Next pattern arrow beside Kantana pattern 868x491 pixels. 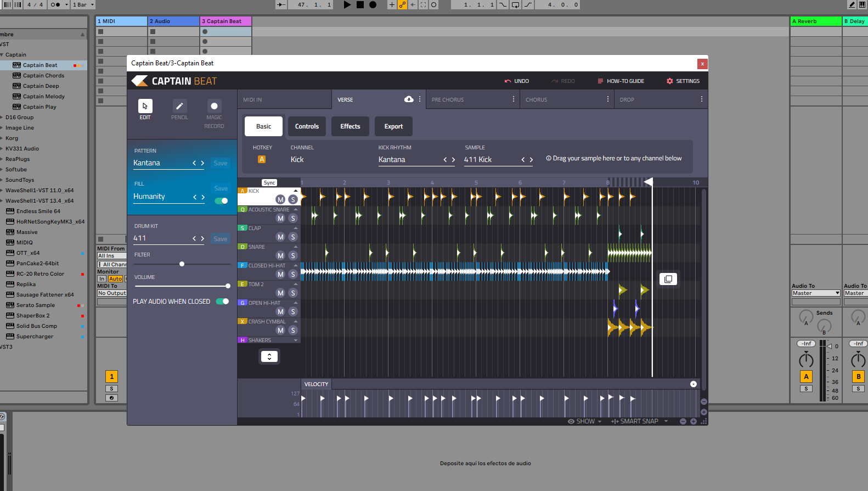(x=202, y=163)
